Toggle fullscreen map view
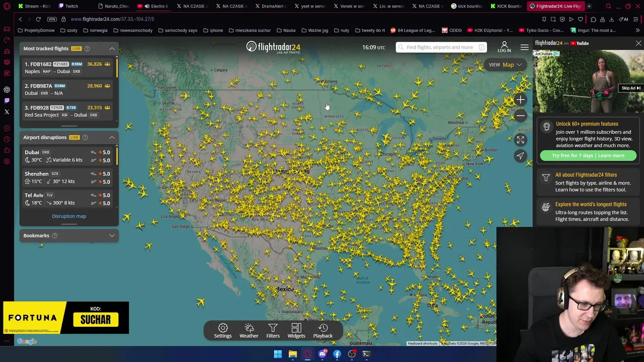This screenshot has width=644, height=362. [x=521, y=140]
